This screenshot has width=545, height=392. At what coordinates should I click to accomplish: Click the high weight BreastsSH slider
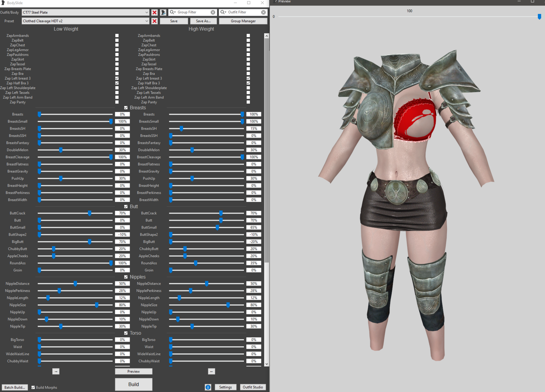206,128
